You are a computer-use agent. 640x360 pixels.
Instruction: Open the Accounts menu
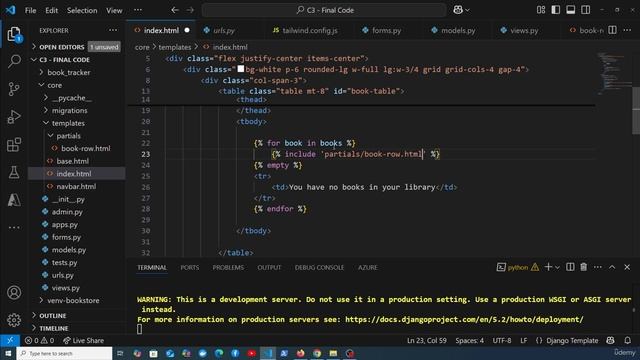click(14, 293)
